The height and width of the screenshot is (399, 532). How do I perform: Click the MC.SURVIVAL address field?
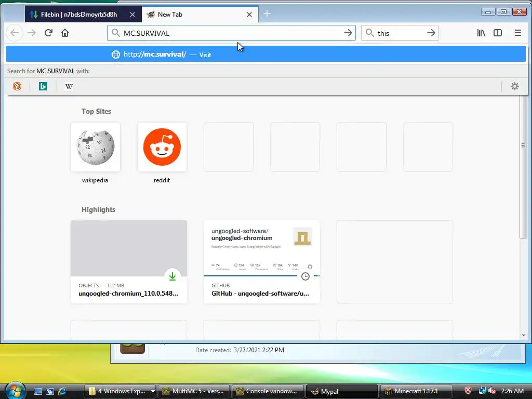coord(231,33)
